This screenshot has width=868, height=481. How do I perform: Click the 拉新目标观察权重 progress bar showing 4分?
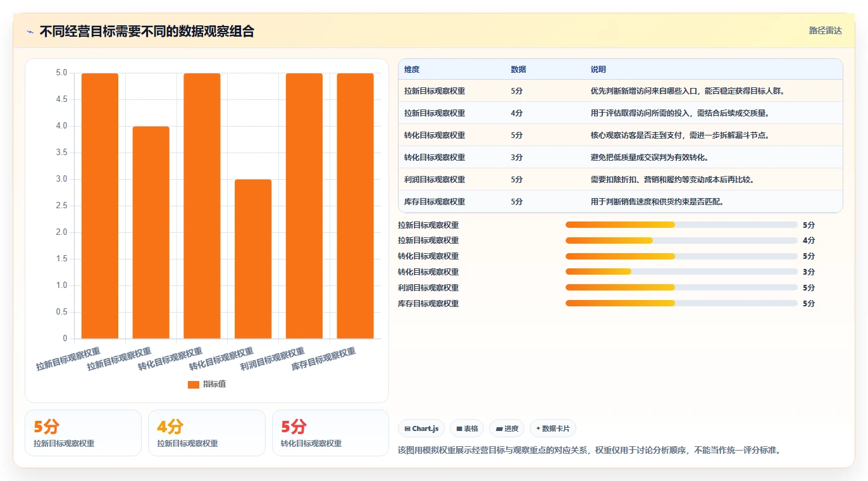coord(681,240)
